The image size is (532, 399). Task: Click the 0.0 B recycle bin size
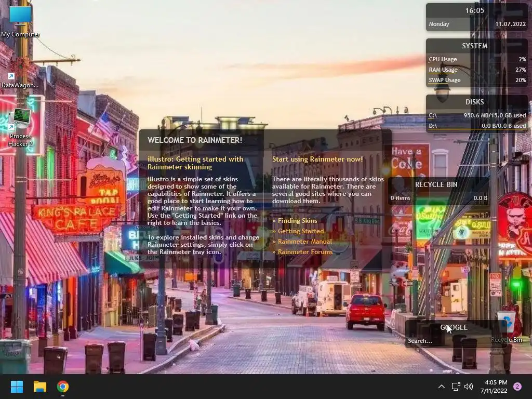pyautogui.click(x=481, y=198)
